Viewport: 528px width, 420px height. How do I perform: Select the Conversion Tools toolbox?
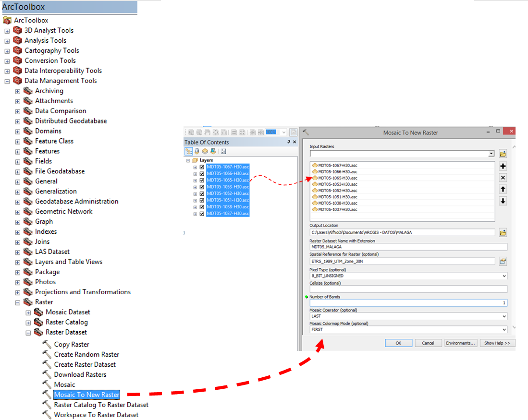[50, 60]
